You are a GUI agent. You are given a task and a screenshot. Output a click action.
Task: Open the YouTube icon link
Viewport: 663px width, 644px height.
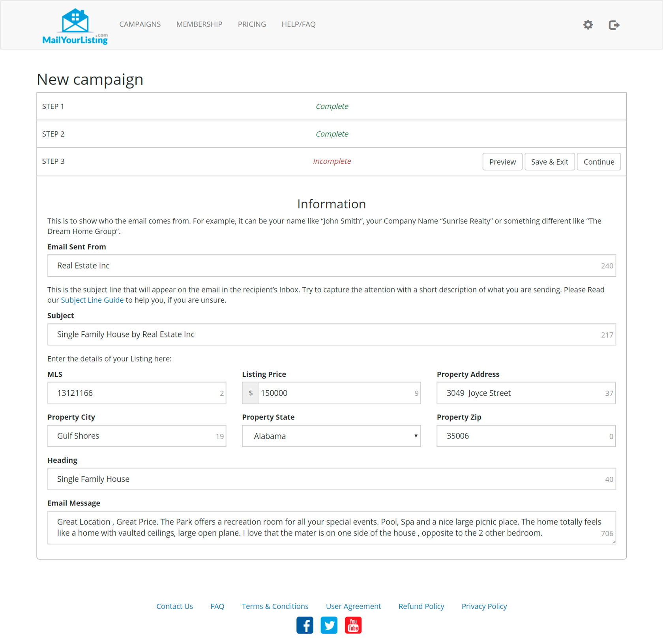(x=353, y=625)
